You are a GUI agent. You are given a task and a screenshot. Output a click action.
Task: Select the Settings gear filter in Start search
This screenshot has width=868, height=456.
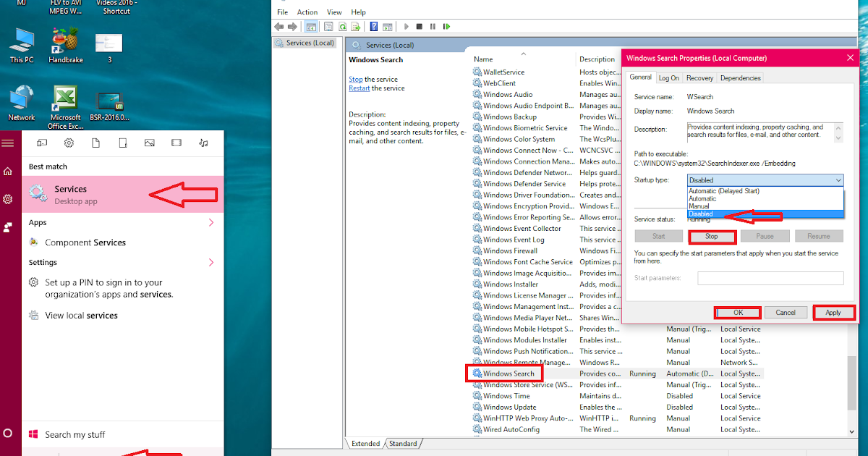point(68,143)
